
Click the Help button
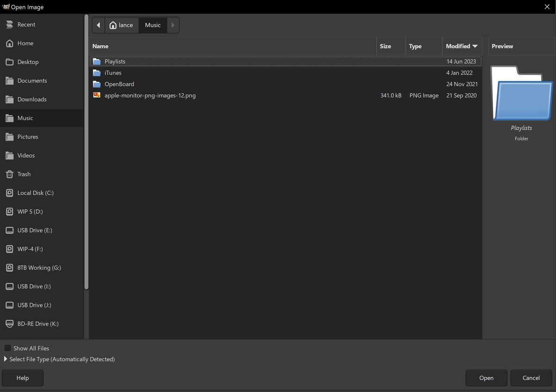point(22,378)
